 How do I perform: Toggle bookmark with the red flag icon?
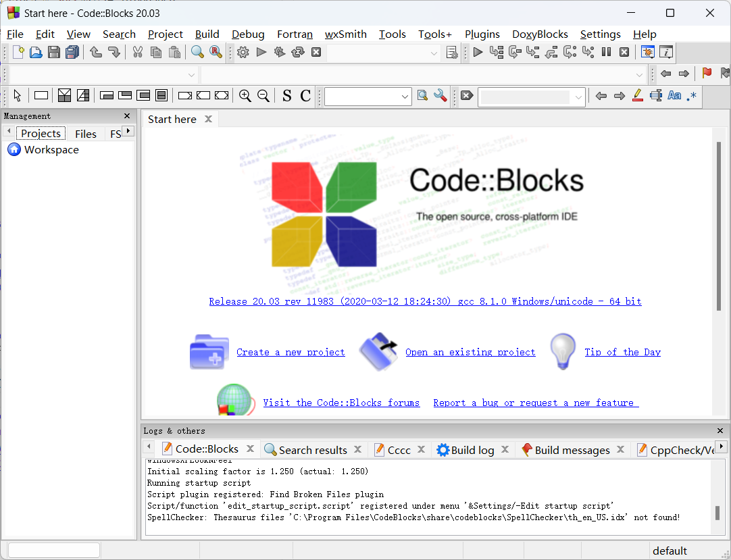pos(707,73)
